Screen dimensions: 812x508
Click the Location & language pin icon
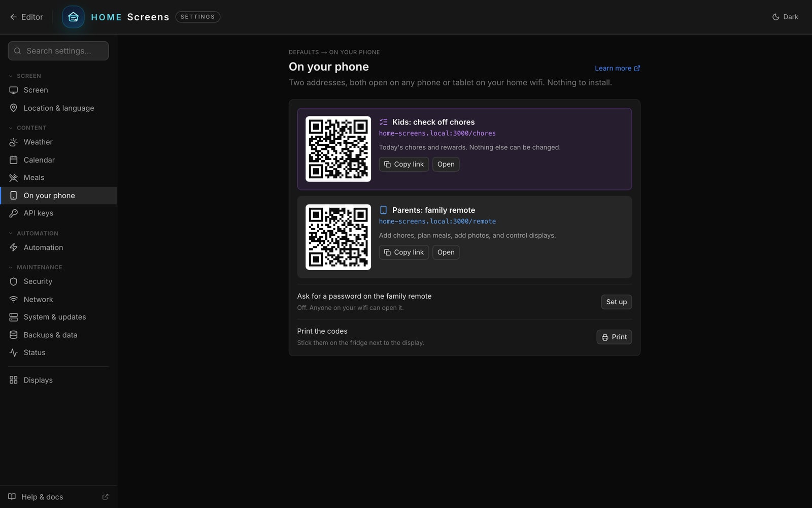point(14,108)
